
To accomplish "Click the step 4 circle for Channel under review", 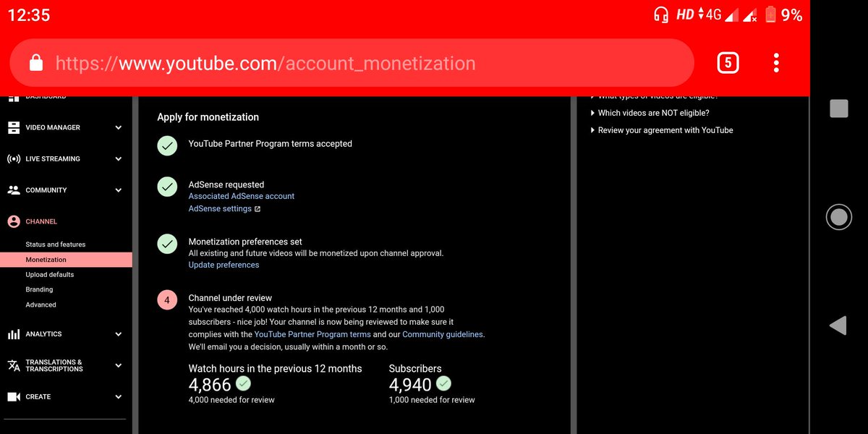I will pos(167,300).
